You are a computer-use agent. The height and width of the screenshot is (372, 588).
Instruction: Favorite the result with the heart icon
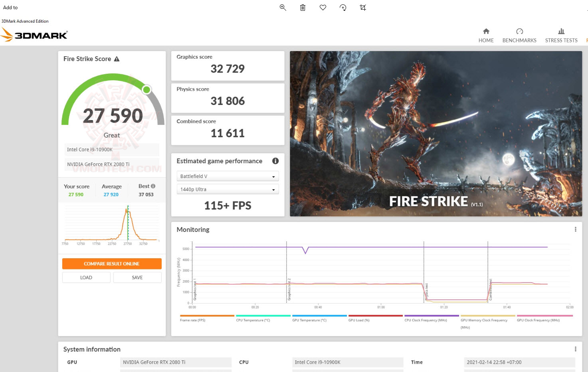tap(323, 7)
